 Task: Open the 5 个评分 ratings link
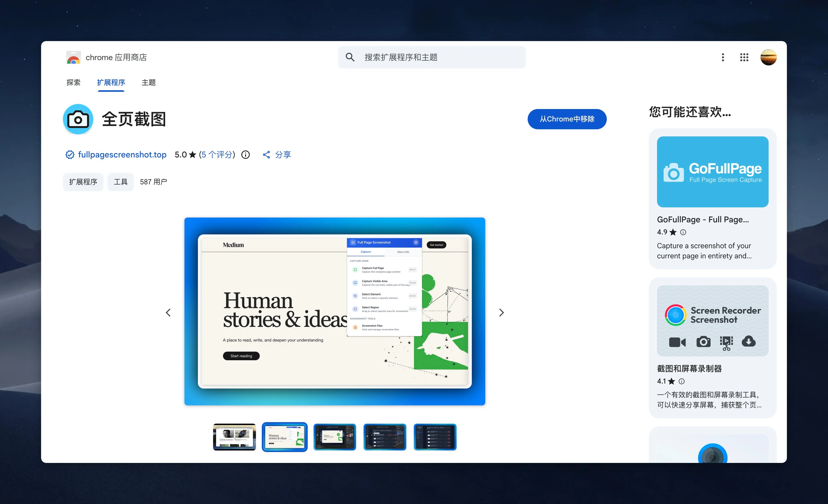click(217, 154)
